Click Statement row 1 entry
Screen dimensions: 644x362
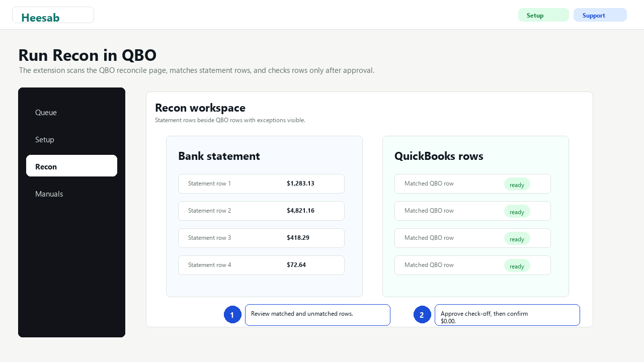(x=261, y=184)
